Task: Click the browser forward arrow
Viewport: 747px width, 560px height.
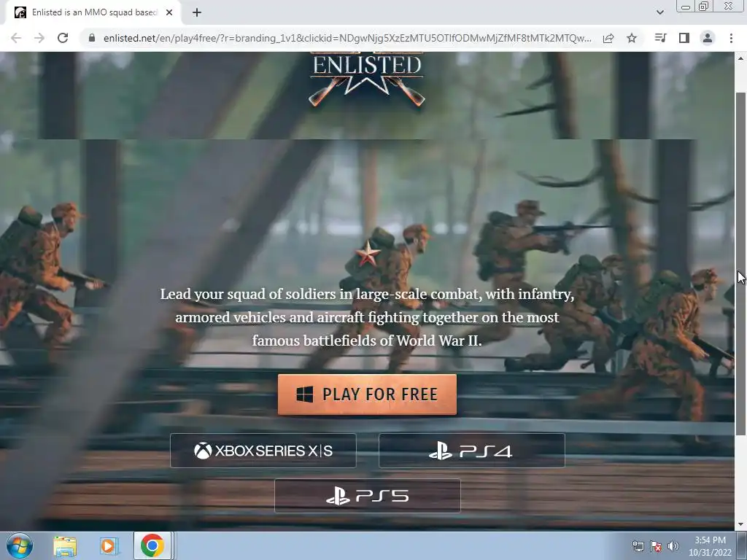Action: [x=39, y=38]
